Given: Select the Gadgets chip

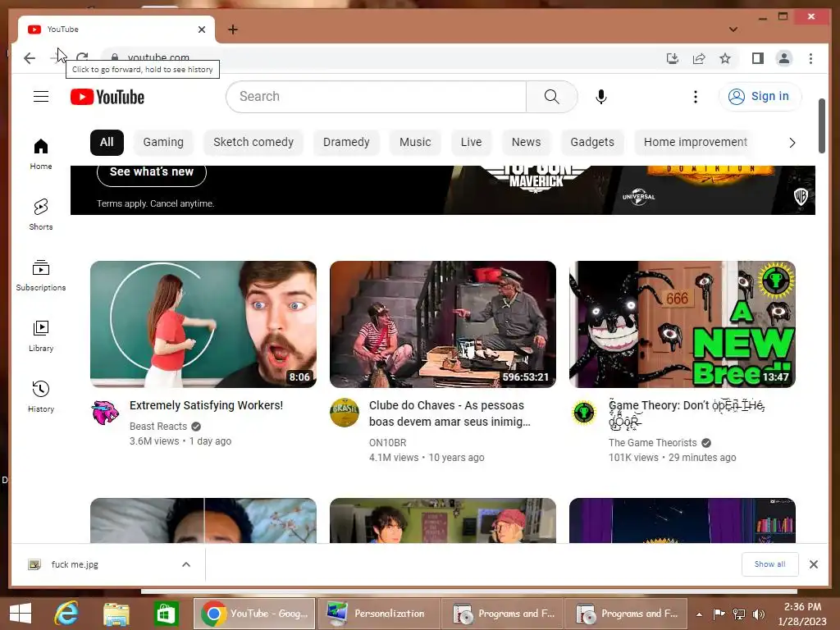Looking at the screenshot, I should coord(592,143).
